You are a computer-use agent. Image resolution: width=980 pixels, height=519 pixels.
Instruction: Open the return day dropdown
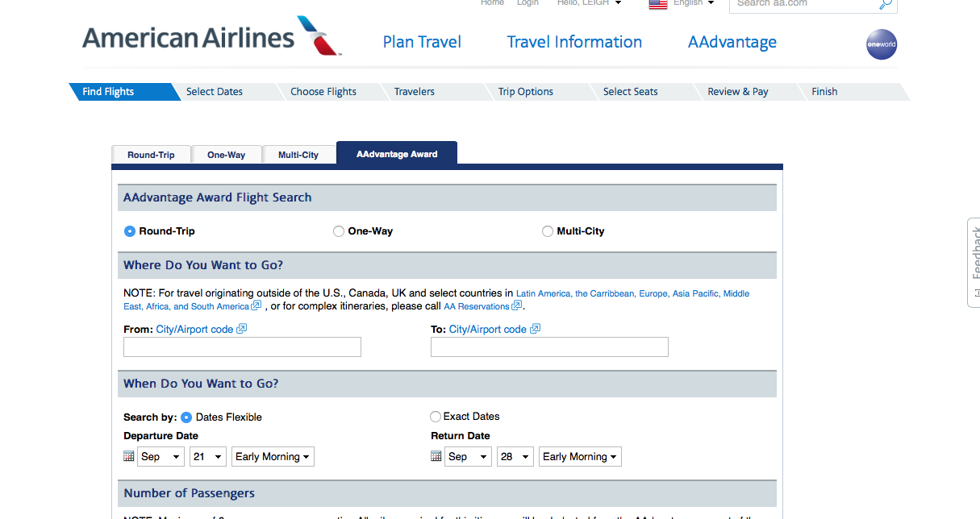(x=515, y=457)
